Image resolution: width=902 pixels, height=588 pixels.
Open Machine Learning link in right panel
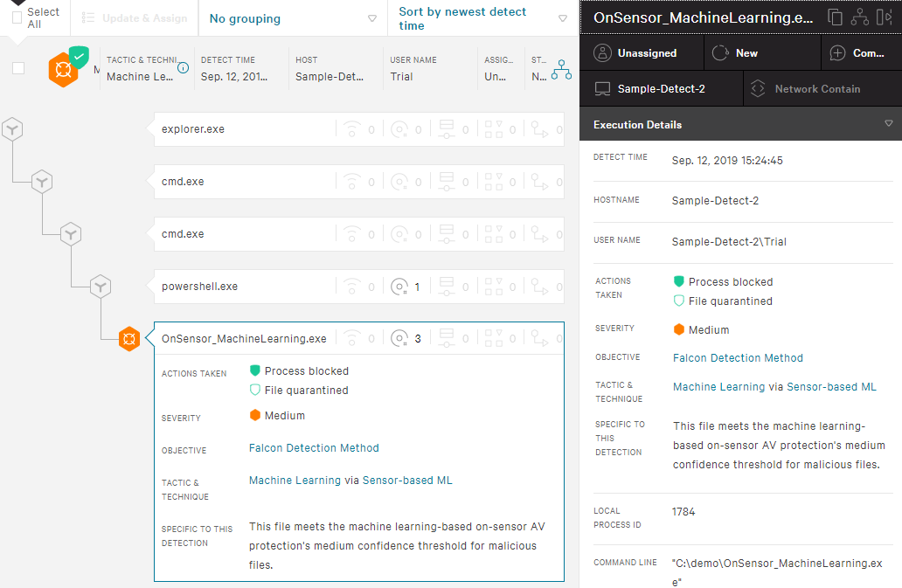719,386
